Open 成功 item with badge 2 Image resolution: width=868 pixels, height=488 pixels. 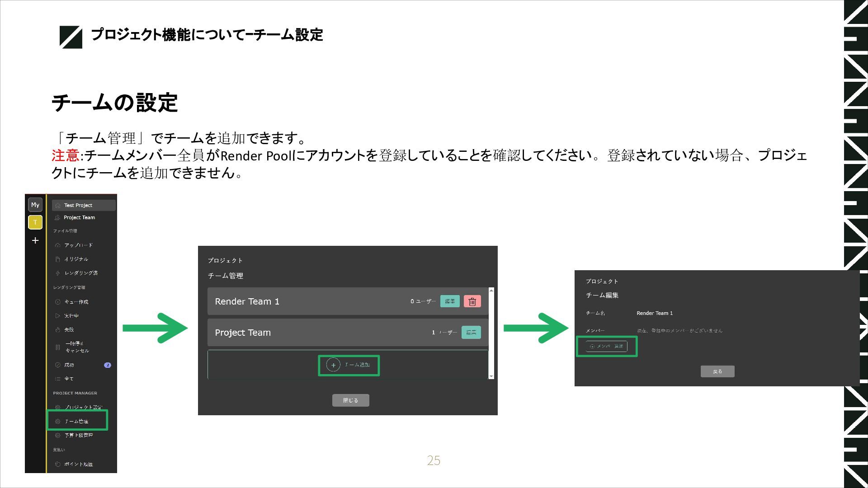(69, 365)
